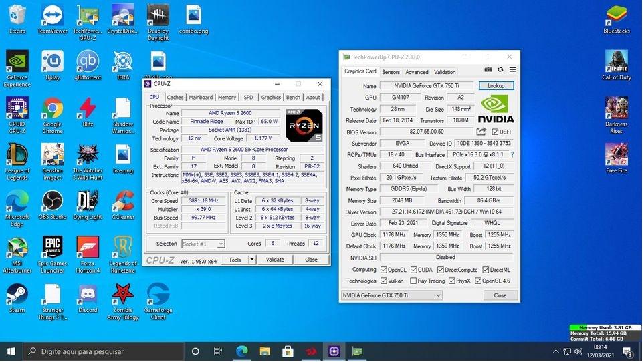
Task: Launch Steam from the desktop
Action: [x=17, y=298]
